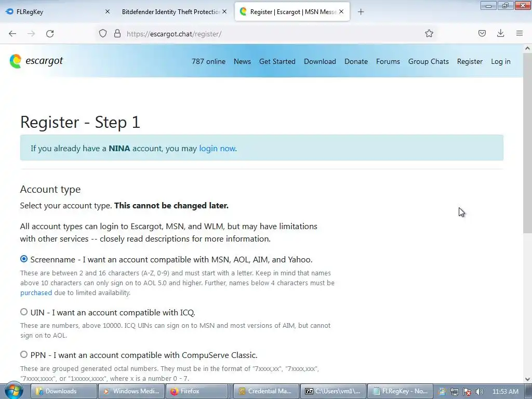Open the News page

(x=242, y=61)
